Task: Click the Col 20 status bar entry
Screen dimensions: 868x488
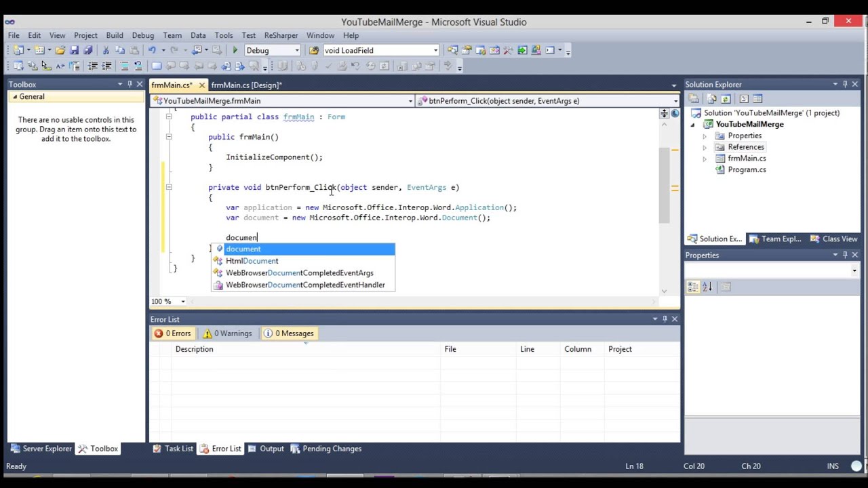Action: (x=694, y=466)
